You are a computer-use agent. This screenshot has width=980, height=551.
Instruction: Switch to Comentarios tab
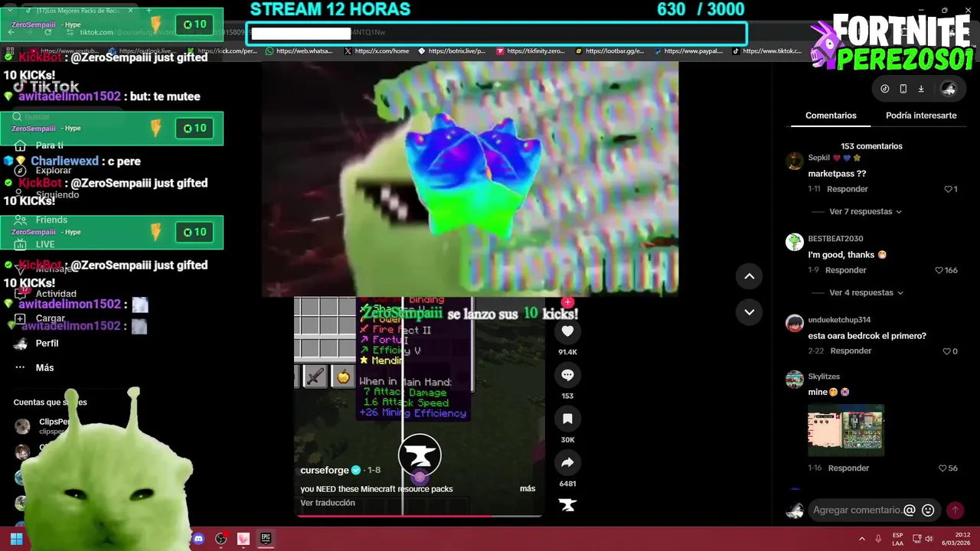tap(831, 116)
